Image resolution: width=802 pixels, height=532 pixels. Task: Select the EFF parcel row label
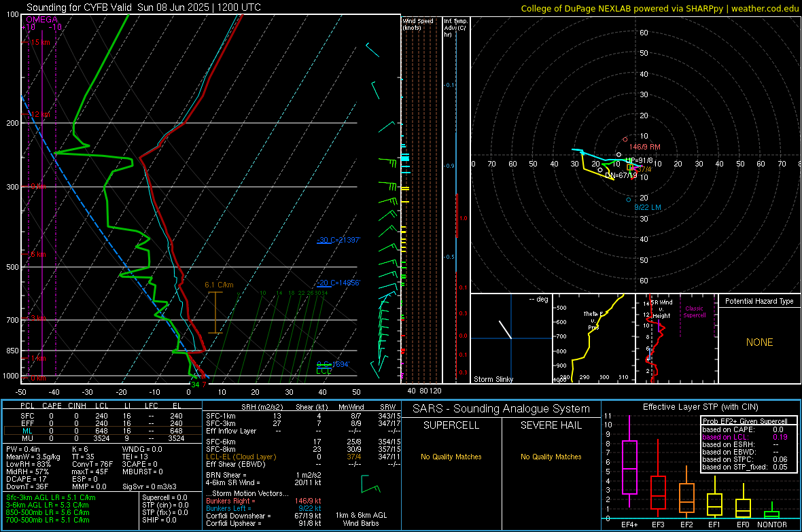pos(27,423)
